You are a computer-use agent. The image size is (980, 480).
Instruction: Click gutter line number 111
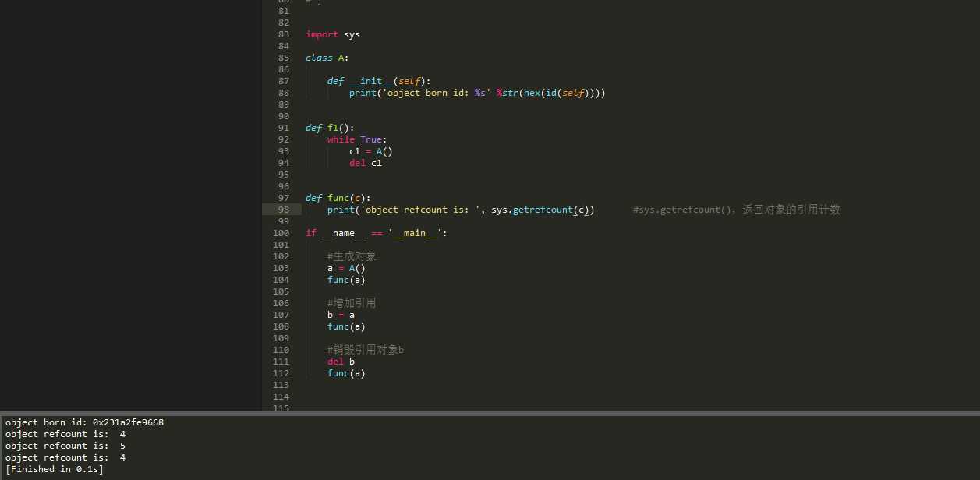pos(281,362)
